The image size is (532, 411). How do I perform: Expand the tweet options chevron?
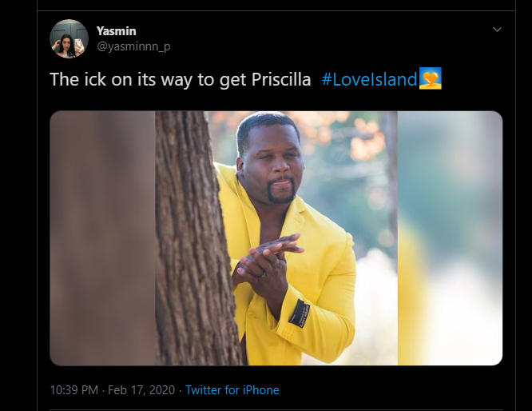pos(497,30)
